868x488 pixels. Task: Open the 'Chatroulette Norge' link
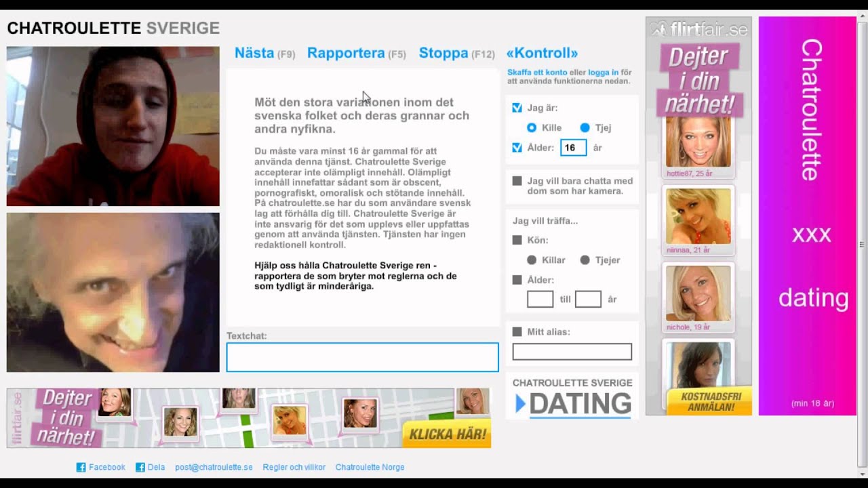(x=370, y=467)
